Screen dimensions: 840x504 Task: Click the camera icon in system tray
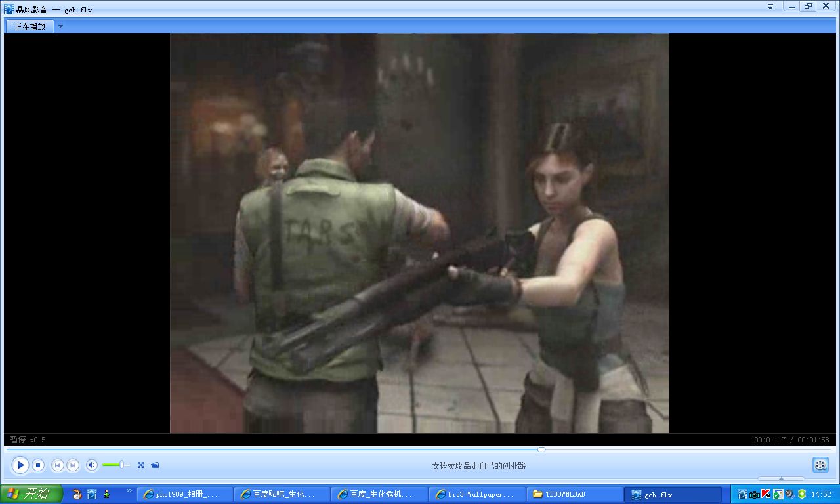tap(754, 494)
